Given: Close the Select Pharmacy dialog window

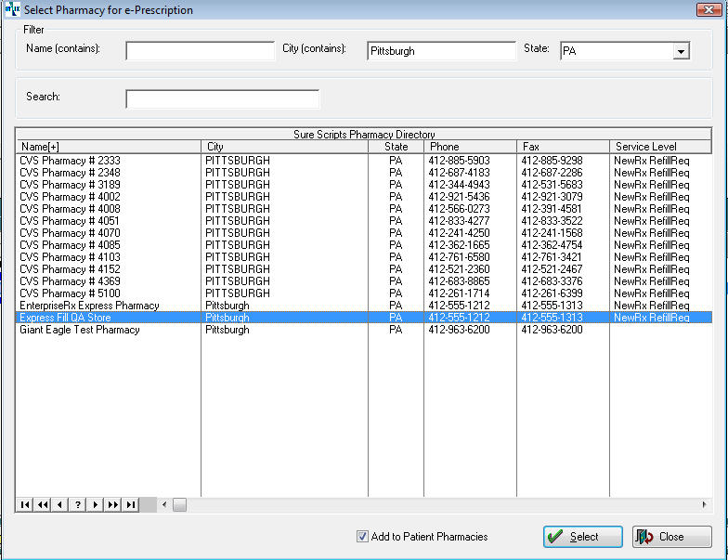Looking at the screenshot, I should [708, 9].
